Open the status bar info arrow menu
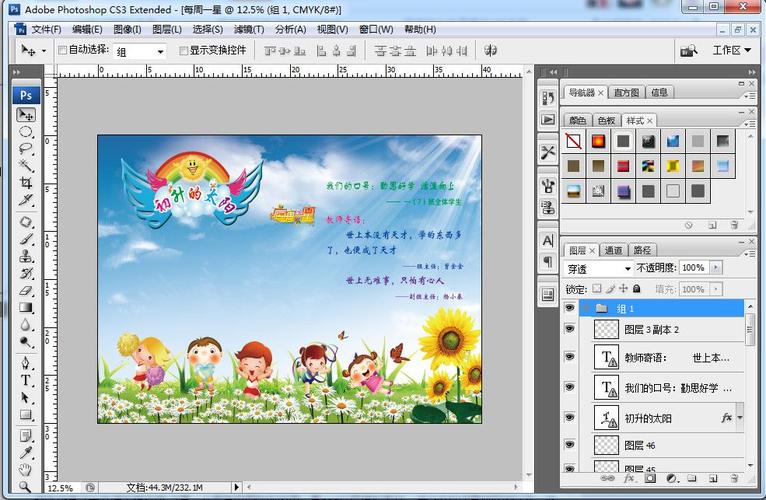This screenshot has height=500, width=766. (x=236, y=487)
